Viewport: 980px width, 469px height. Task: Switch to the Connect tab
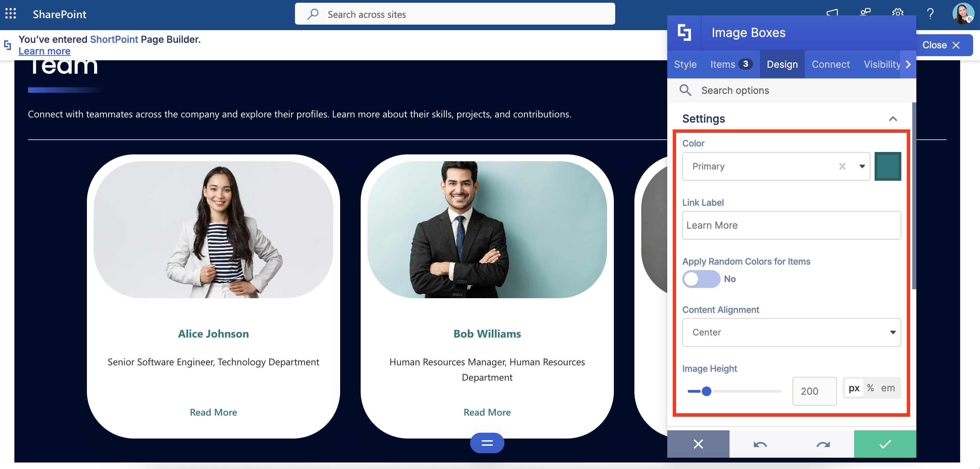tap(830, 64)
